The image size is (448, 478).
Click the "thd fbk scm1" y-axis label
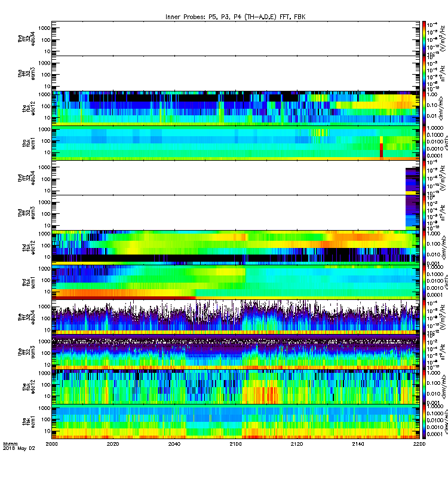point(29,282)
